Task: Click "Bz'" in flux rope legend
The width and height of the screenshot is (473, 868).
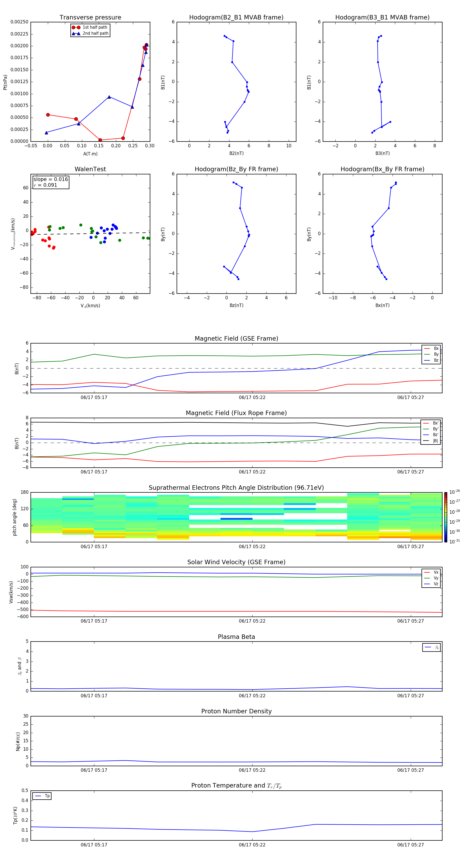Action: [x=435, y=435]
